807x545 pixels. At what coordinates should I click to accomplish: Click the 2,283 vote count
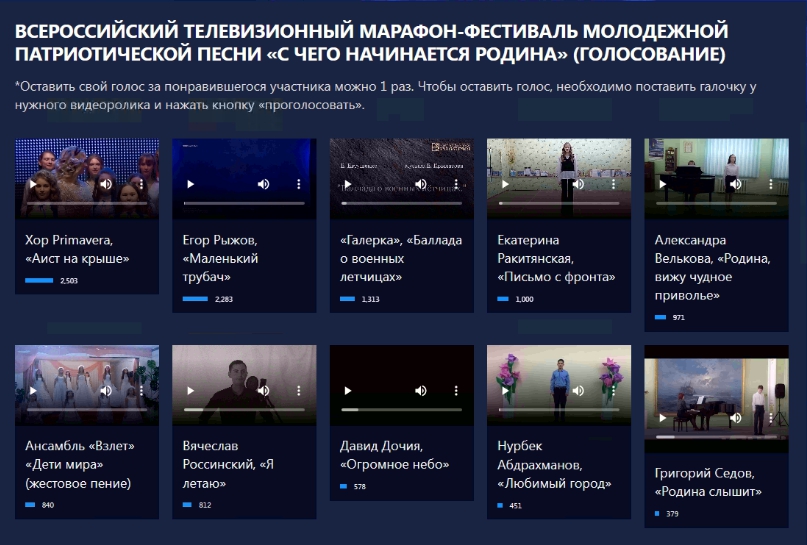224,299
